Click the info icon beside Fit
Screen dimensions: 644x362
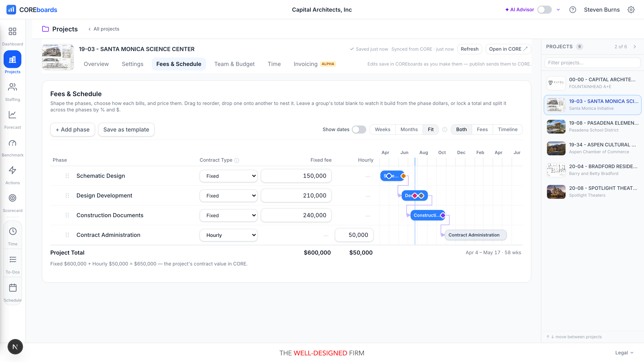445,129
